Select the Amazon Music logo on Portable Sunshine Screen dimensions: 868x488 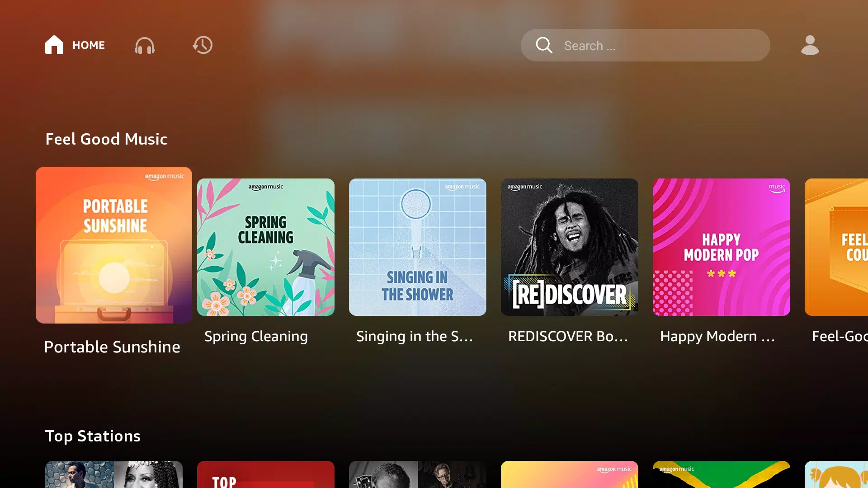point(162,177)
